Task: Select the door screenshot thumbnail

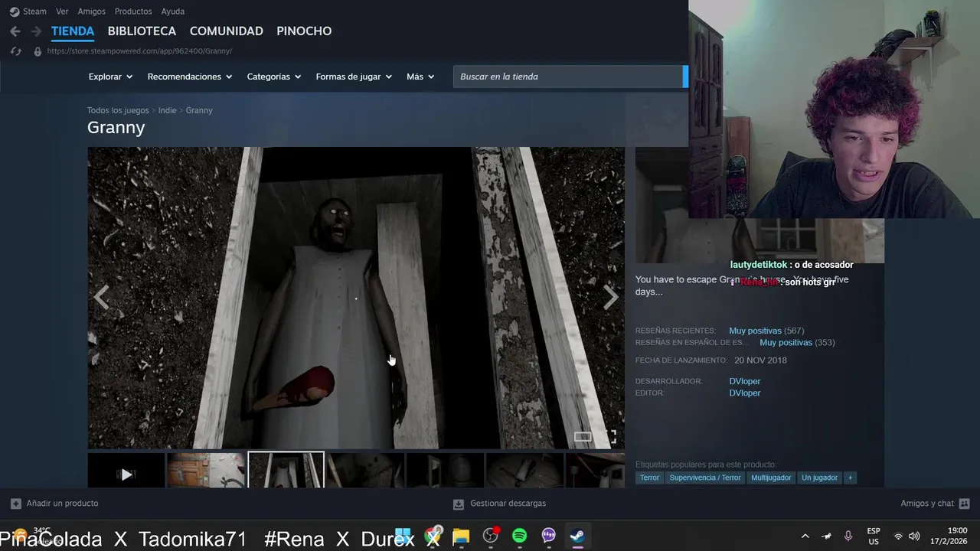Action: coord(206,470)
